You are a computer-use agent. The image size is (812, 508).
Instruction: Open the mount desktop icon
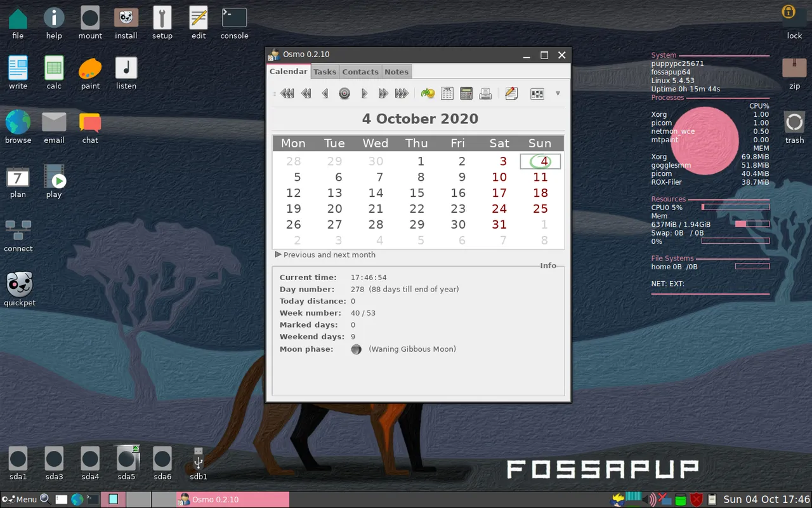coord(90,23)
